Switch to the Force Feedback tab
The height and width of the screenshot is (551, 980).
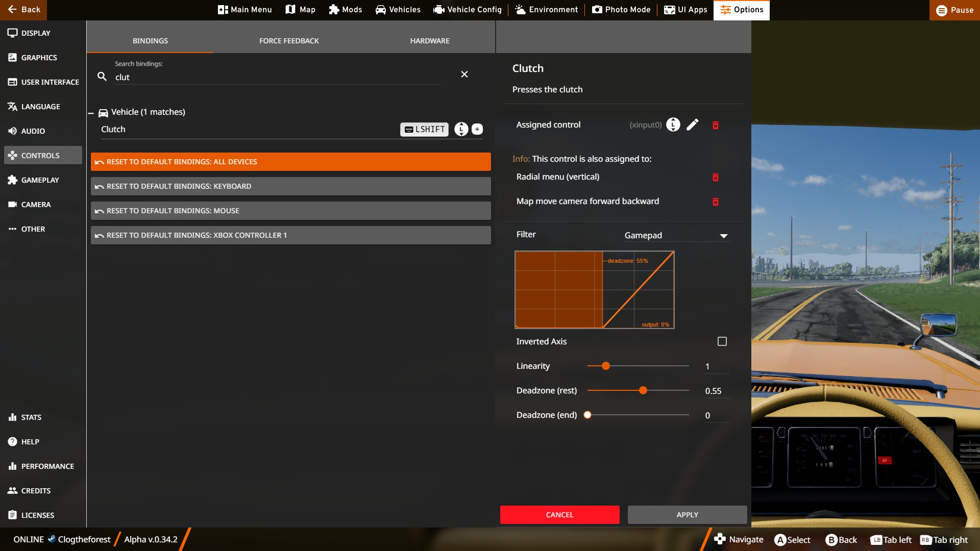[x=289, y=41]
